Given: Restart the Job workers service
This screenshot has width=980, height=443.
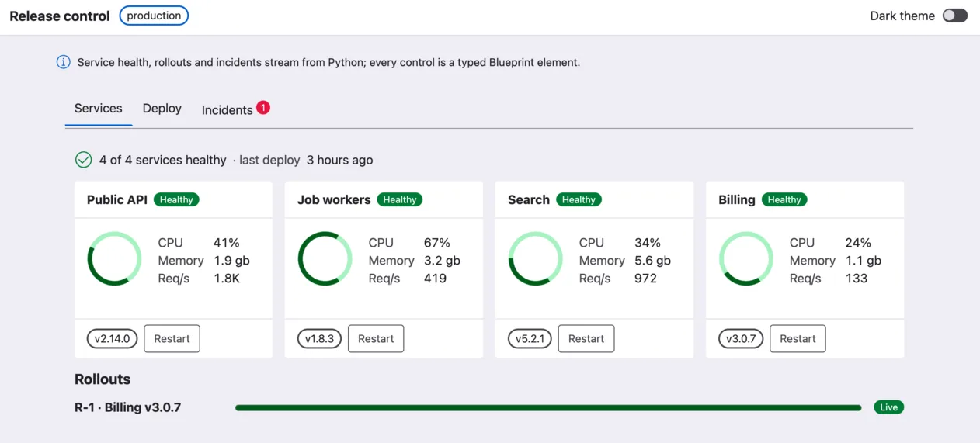Looking at the screenshot, I should (x=376, y=339).
